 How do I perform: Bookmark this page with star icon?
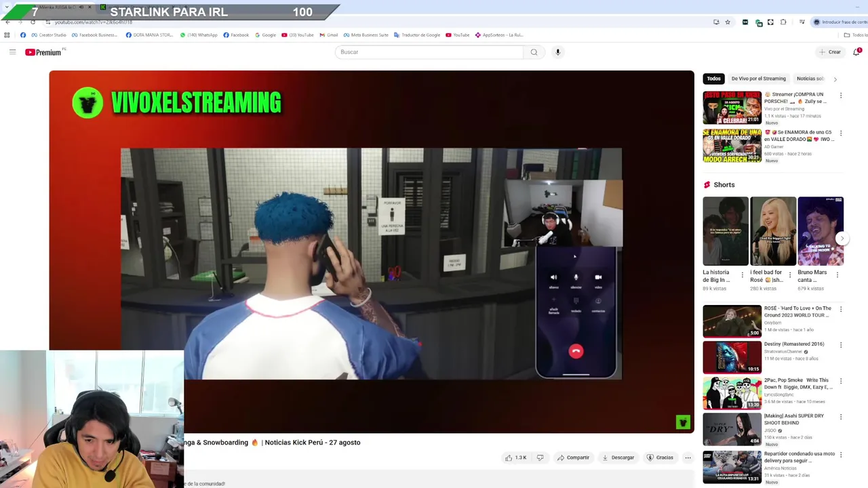pos(728,22)
